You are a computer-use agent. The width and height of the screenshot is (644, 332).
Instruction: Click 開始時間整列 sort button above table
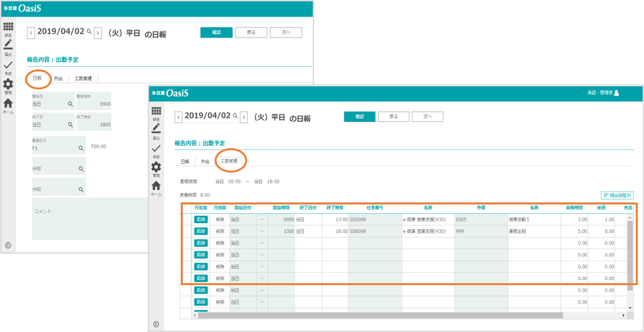click(x=616, y=195)
